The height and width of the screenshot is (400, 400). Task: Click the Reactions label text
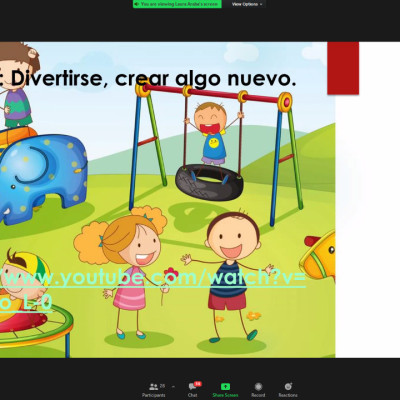click(288, 395)
